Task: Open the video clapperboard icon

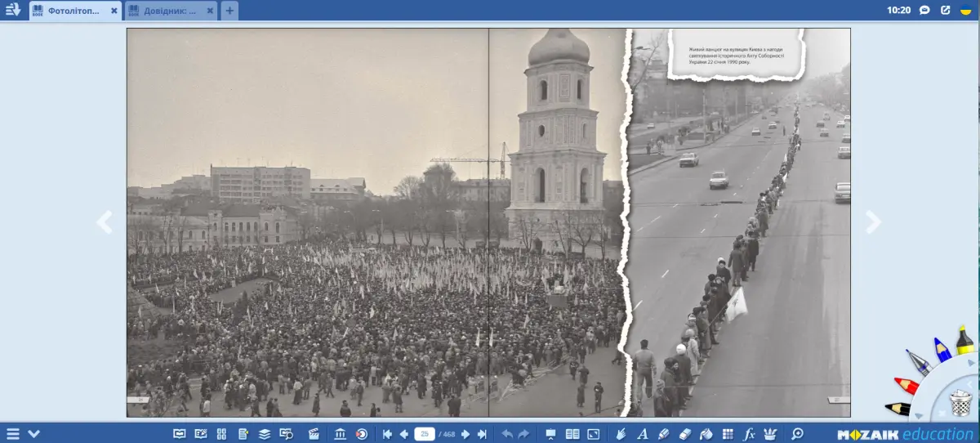Action: (314, 434)
